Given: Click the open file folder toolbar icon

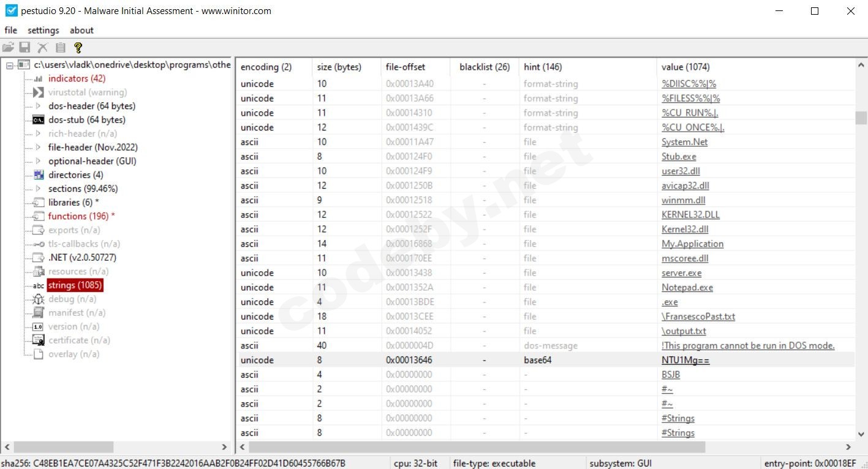Looking at the screenshot, I should tap(8, 47).
